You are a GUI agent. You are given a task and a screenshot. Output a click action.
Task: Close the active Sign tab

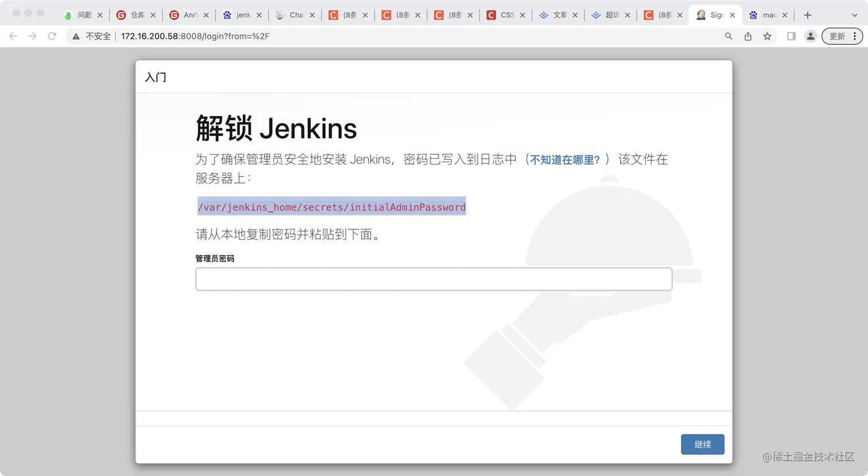click(733, 15)
